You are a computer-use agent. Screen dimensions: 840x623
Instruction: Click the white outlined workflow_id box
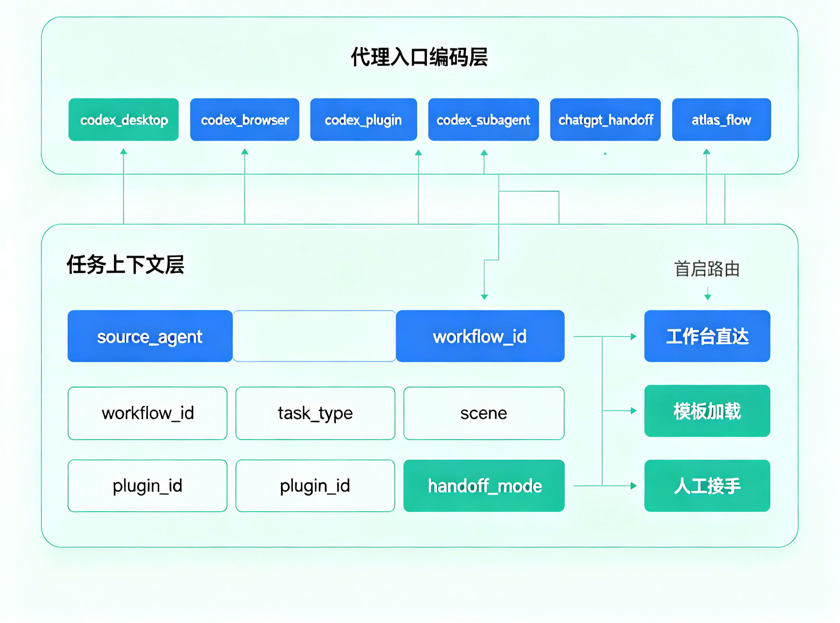point(147,413)
